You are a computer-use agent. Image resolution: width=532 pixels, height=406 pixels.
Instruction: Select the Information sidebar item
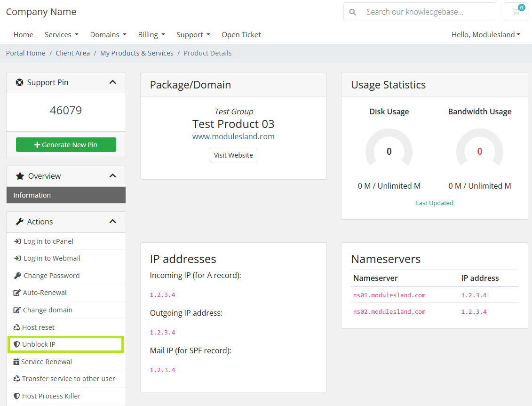66,195
